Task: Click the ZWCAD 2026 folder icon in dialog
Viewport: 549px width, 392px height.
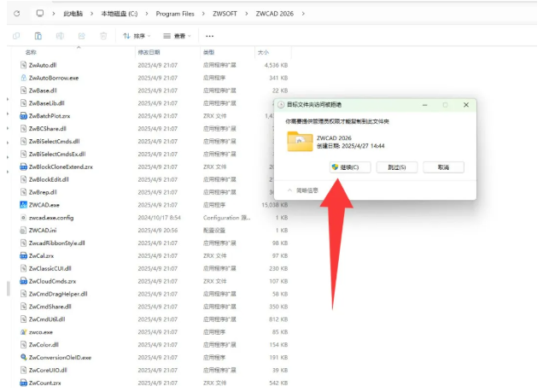Action: pyautogui.click(x=300, y=142)
